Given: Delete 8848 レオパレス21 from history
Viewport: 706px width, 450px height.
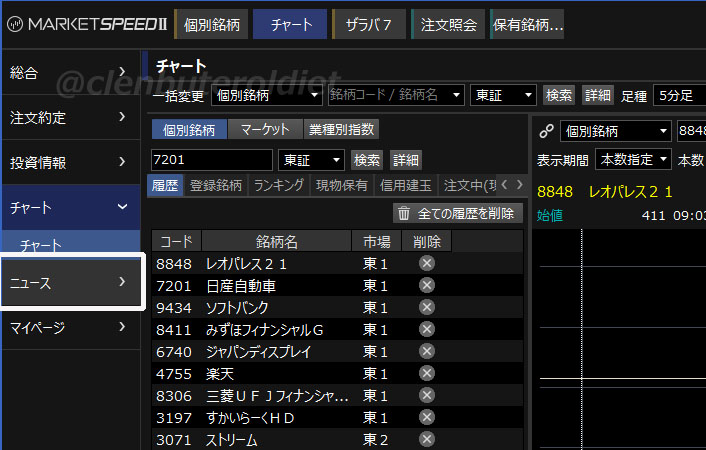Looking at the screenshot, I should click(x=426, y=263).
